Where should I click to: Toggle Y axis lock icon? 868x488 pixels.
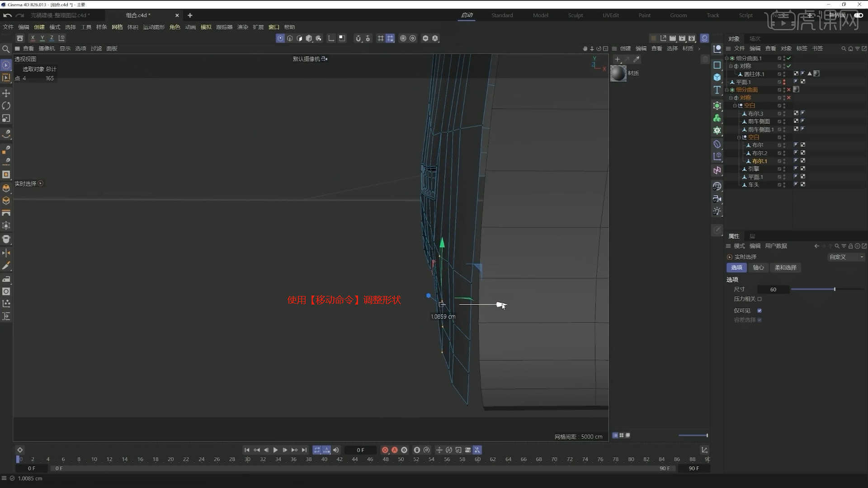click(x=42, y=38)
